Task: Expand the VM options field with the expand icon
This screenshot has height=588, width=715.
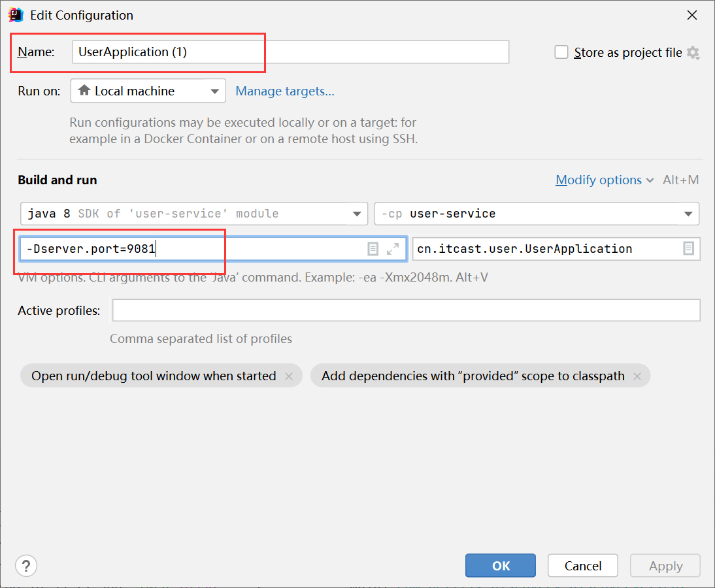Action: 393,249
